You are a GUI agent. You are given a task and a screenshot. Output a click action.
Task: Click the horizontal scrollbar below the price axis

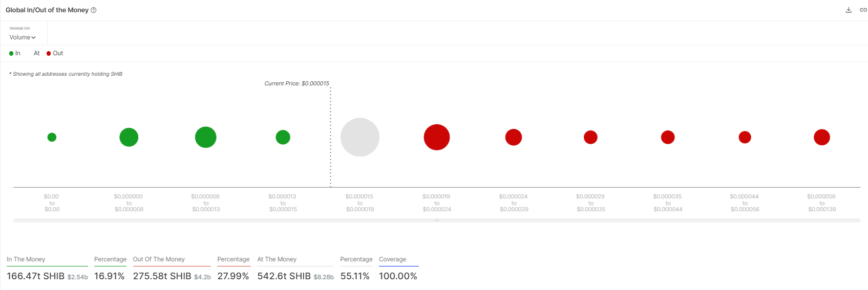coord(436,220)
